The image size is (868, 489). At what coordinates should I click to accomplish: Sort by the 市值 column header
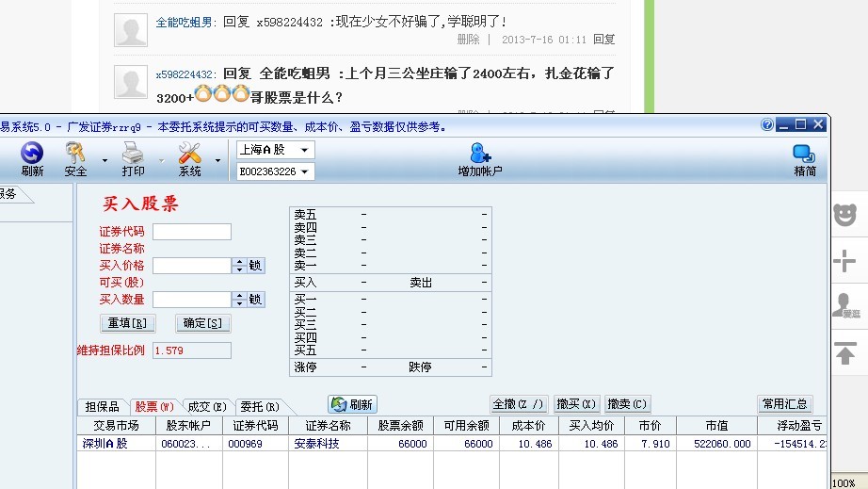point(716,426)
